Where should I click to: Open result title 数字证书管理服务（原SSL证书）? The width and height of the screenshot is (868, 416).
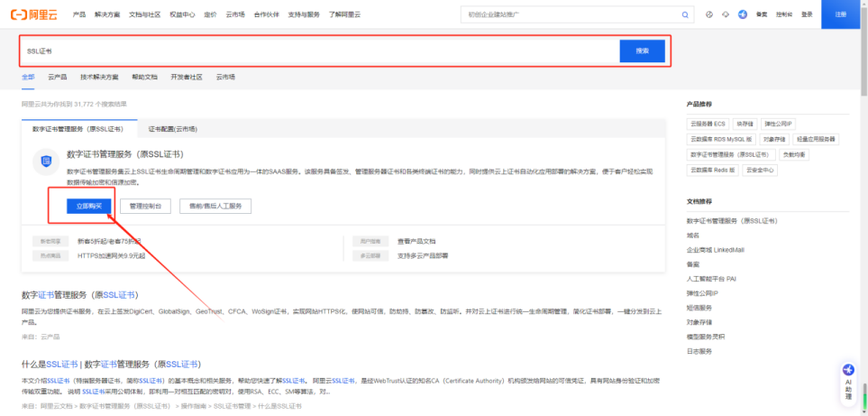(80, 295)
